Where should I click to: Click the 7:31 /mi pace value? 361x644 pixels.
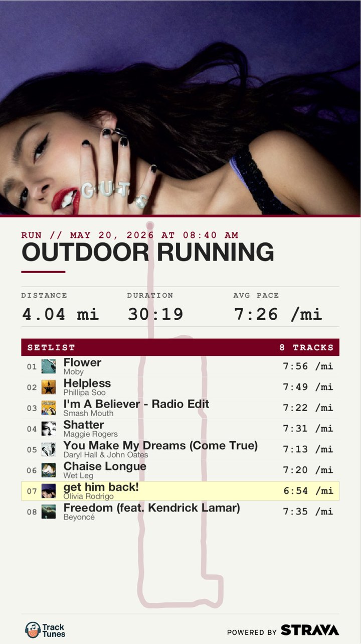(x=308, y=429)
